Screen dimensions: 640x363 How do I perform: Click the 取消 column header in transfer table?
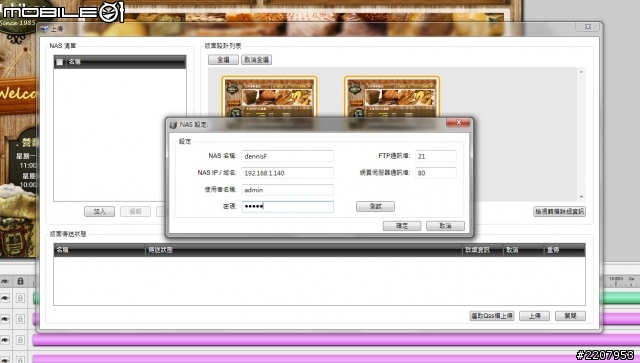tap(523, 250)
